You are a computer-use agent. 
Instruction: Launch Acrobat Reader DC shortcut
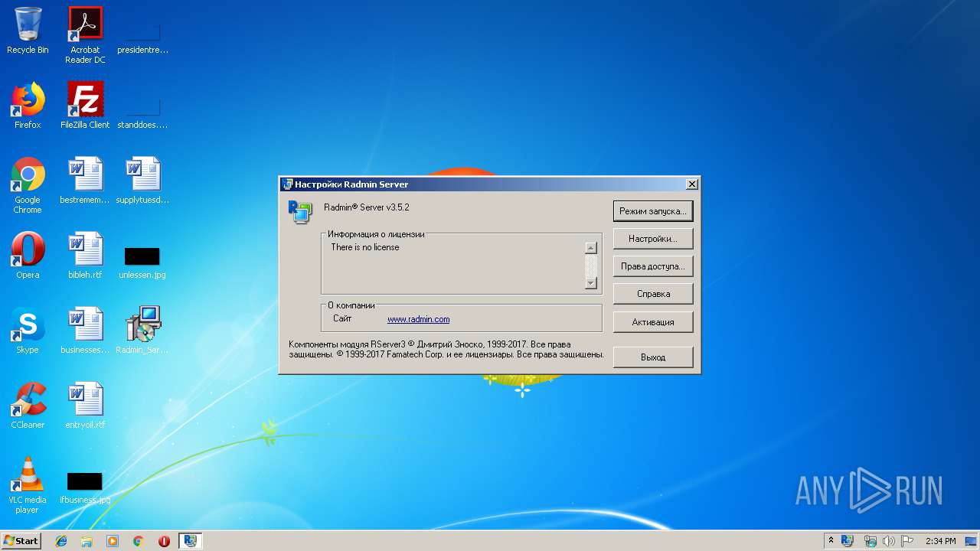pos(85,35)
